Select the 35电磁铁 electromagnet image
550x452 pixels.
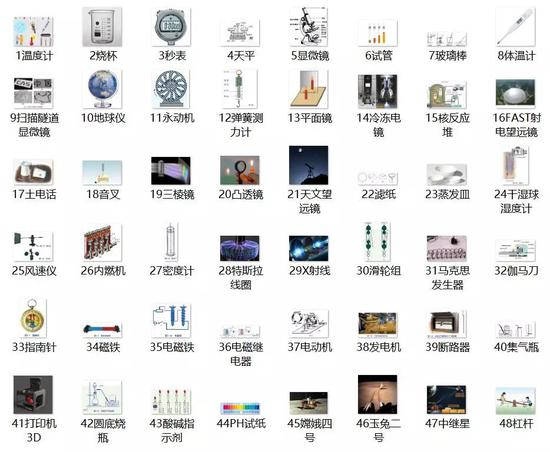pos(171,321)
